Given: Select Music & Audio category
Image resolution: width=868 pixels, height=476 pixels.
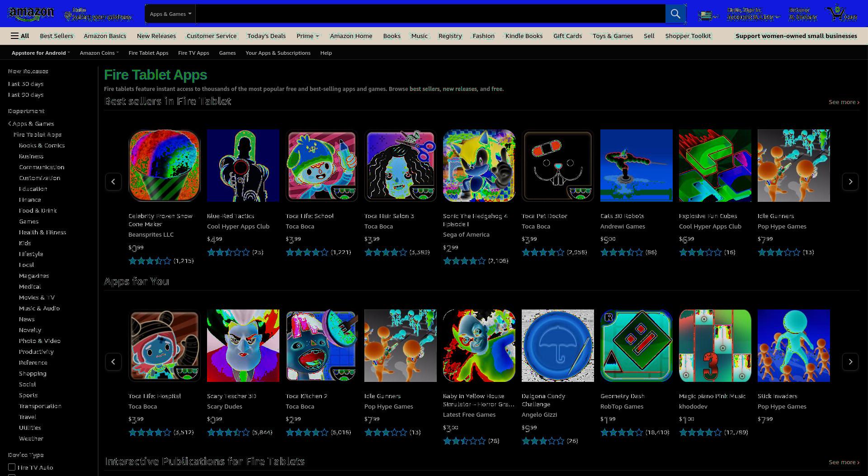Looking at the screenshot, I should [x=39, y=308].
